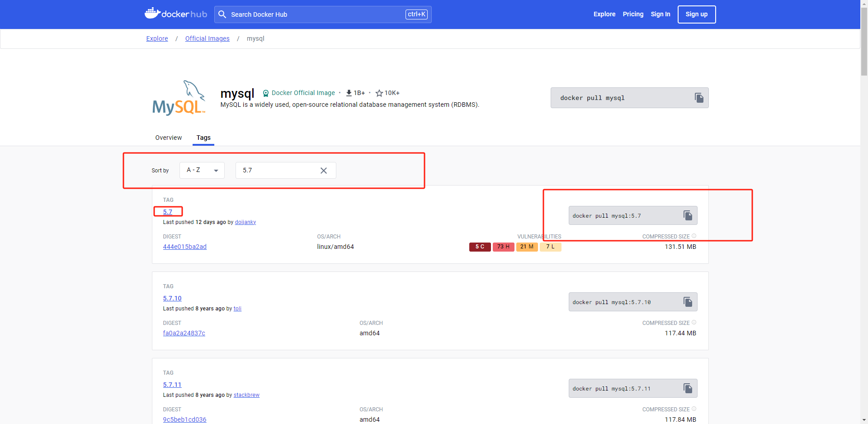Viewport: 868px width, 424px height.
Task: Switch to the Tags tab
Action: tap(203, 138)
